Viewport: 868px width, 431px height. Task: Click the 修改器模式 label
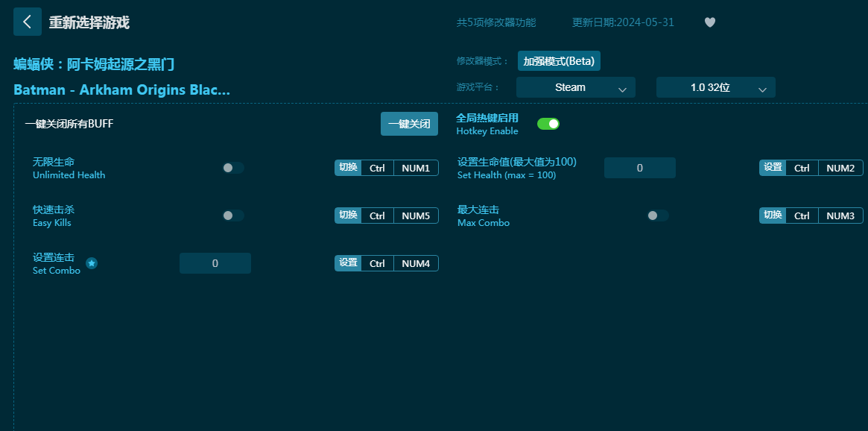[482, 61]
